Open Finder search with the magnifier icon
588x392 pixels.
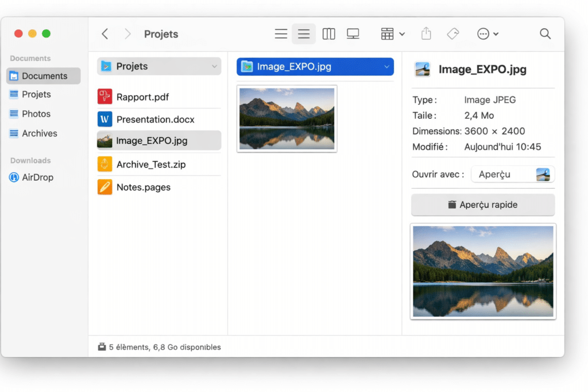(544, 33)
